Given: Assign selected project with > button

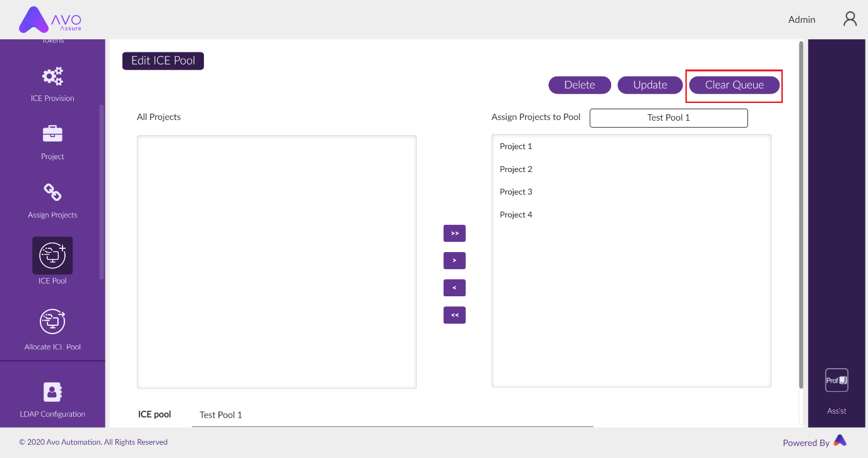Looking at the screenshot, I should 455,260.
